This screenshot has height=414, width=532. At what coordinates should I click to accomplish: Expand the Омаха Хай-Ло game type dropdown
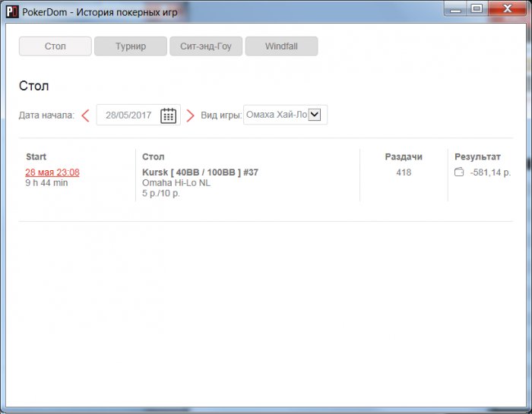click(315, 114)
